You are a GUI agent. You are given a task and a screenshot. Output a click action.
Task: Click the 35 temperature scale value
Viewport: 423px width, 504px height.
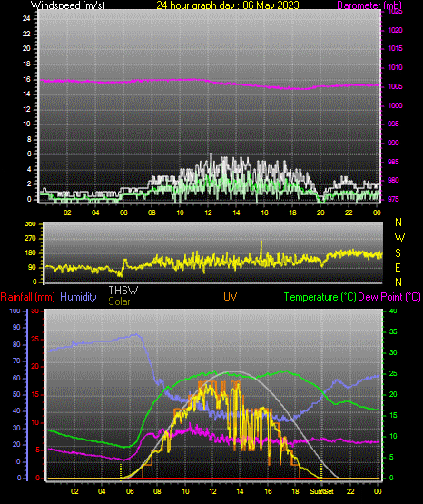point(393,331)
